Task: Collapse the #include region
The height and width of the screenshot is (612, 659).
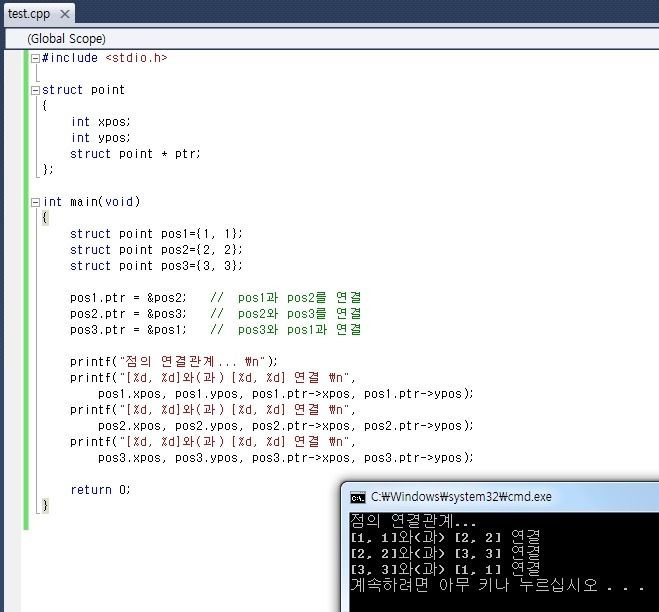Action: click(35, 58)
